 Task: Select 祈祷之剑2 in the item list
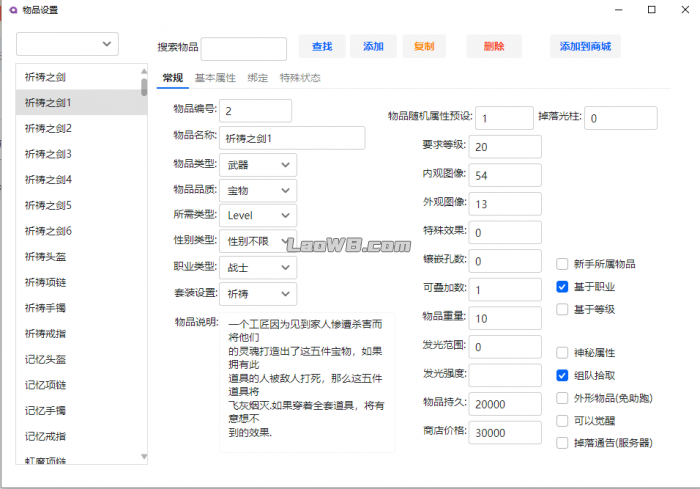(79, 128)
